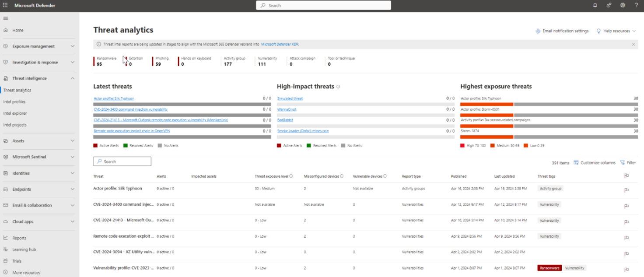This screenshot has height=277, width=644.
Task: Click the notifications bell icon
Action: [595, 5]
